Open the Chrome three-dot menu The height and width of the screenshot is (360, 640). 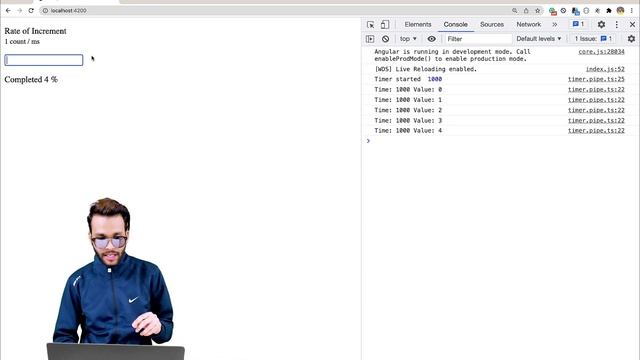631,11
